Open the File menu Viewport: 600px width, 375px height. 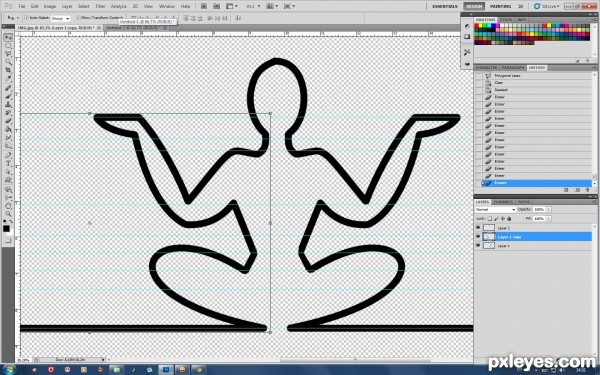(22, 7)
